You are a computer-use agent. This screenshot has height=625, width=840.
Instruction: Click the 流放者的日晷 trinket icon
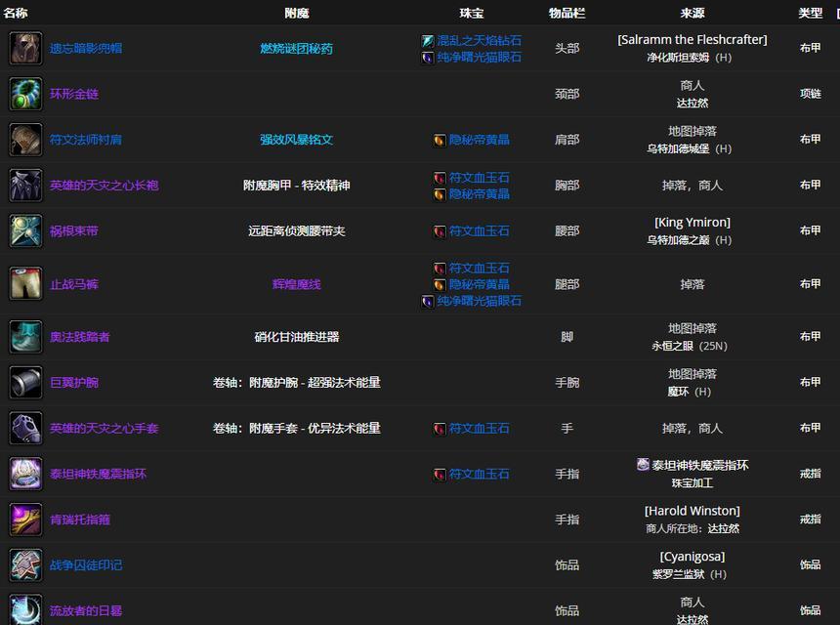click(x=25, y=609)
